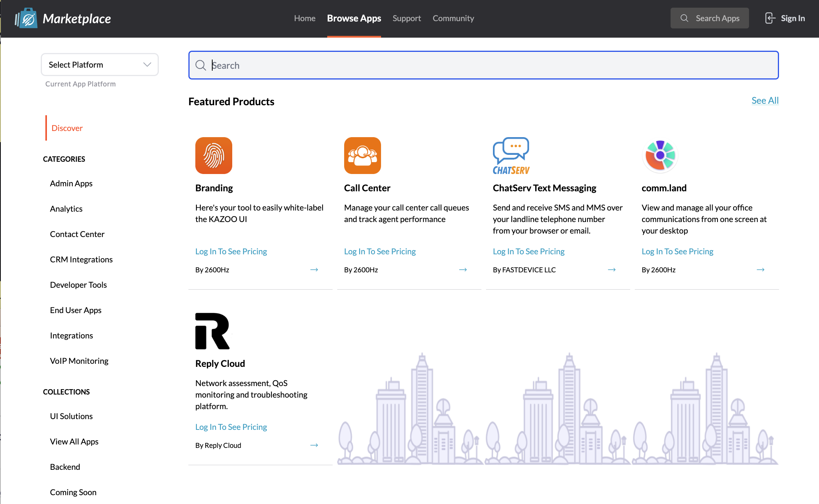Click the arrow on the comm.land card
Viewport: 819px width, 504px height.
click(761, 270)
